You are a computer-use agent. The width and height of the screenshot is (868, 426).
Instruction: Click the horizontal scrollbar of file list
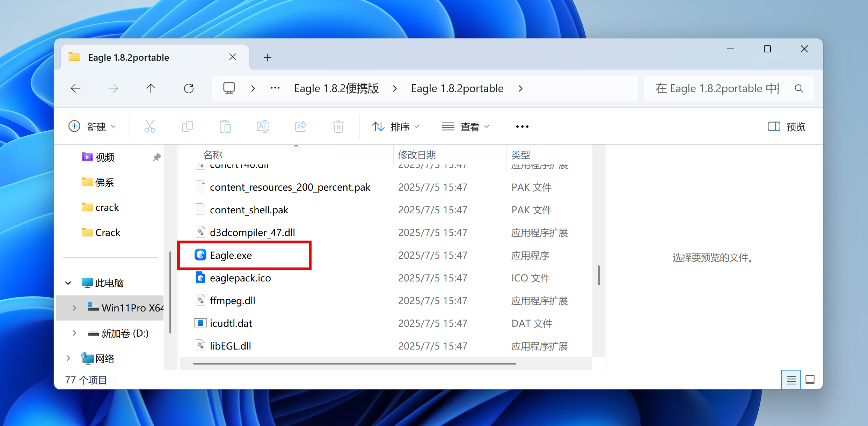(354, 363)
